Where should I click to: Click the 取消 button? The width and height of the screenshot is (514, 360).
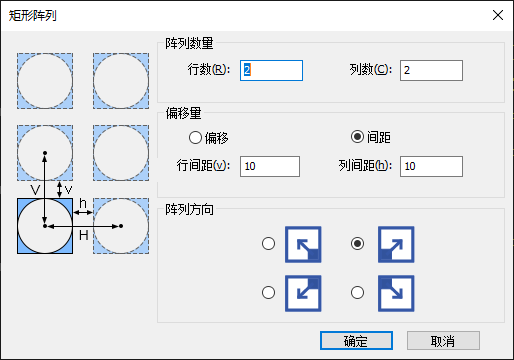443,341
